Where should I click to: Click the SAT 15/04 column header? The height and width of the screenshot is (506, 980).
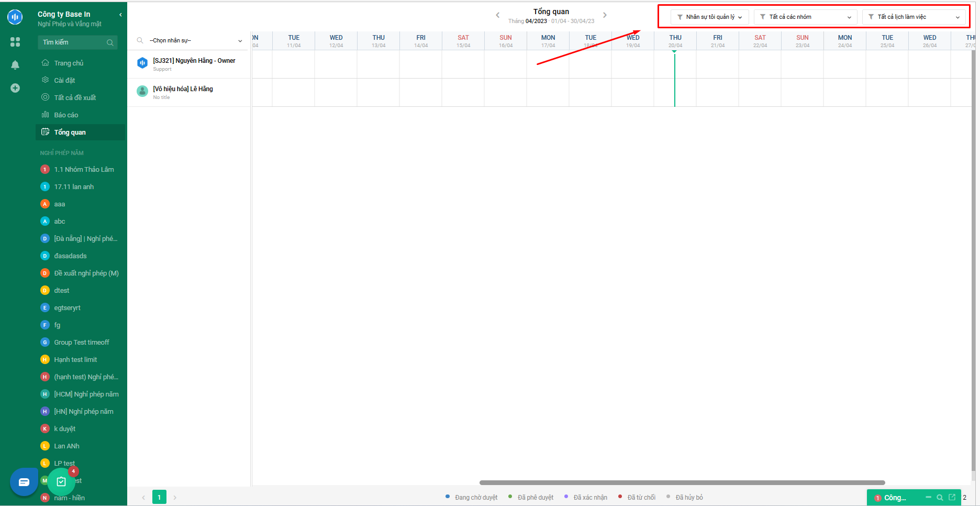click(x=463, y=41)
